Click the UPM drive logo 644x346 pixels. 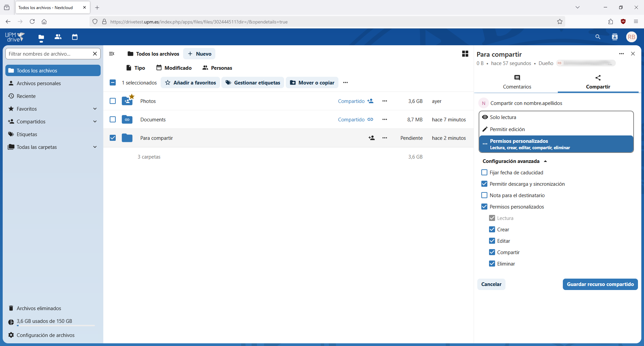pyautogui.click(x=15, y=37)
